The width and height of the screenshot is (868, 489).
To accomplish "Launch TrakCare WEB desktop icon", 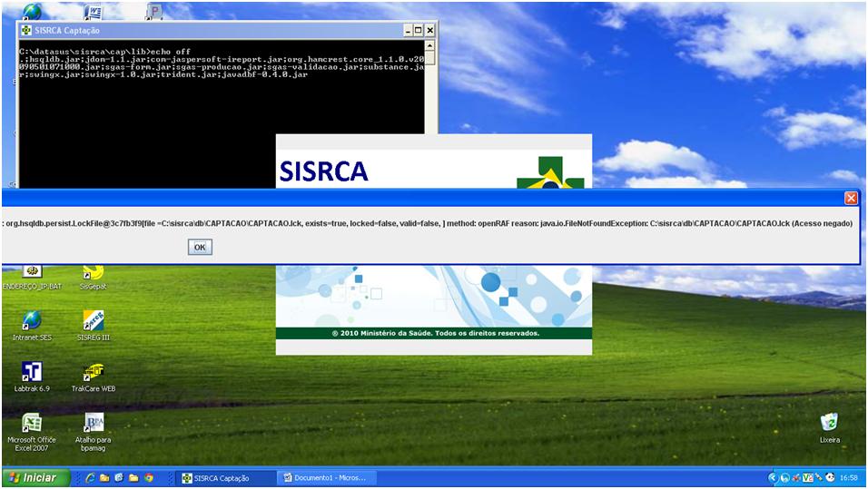I will [x=93, y=377].
